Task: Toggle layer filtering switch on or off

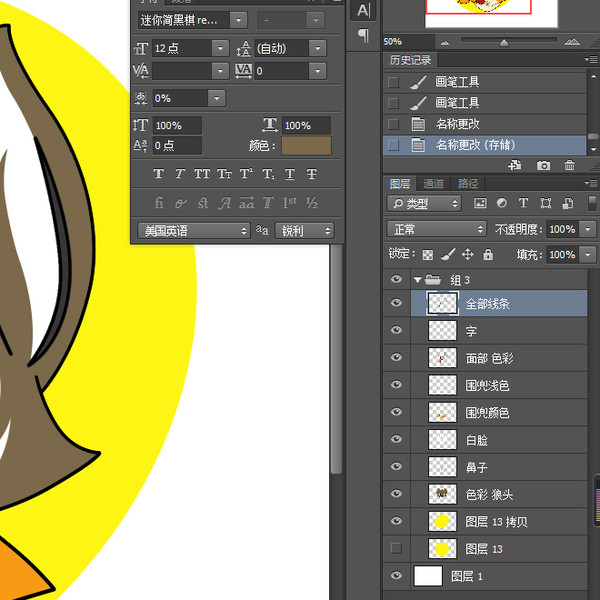Action: click(592, 203)
